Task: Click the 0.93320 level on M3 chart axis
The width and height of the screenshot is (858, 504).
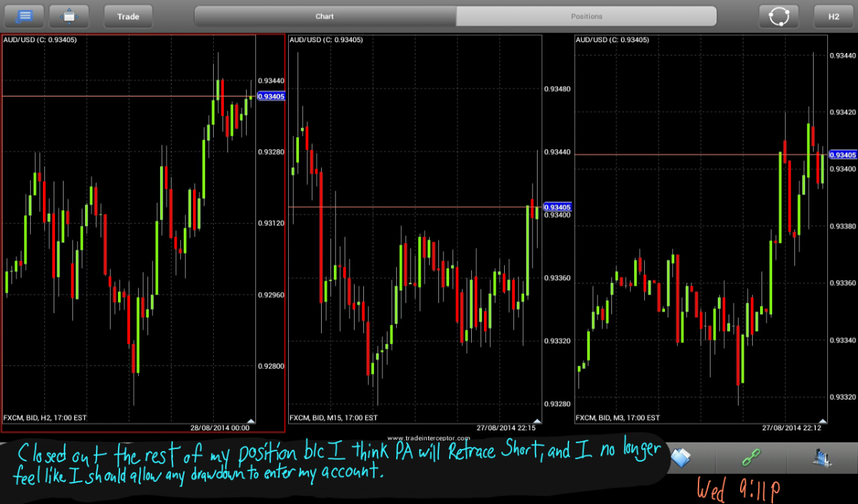Action: point(843,397)
